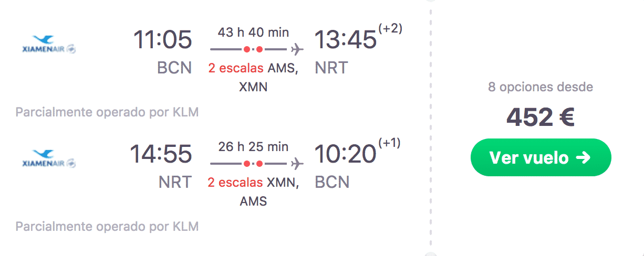
Task: Open the Ver vuelo green button
Action: click(x=541, y=157)
